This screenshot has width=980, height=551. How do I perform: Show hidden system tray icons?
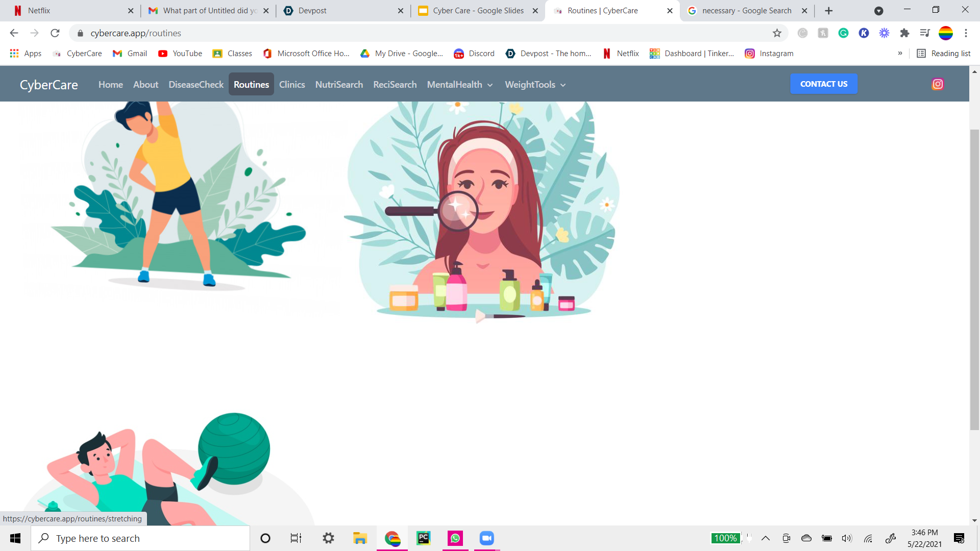[x=765, y=538]
